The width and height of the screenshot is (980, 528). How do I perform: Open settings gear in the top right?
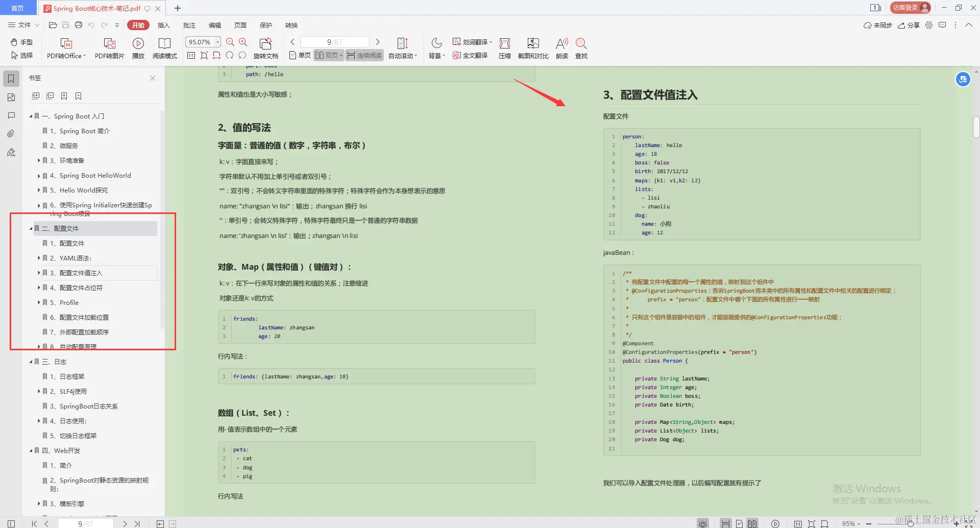(x=929, y=25)
